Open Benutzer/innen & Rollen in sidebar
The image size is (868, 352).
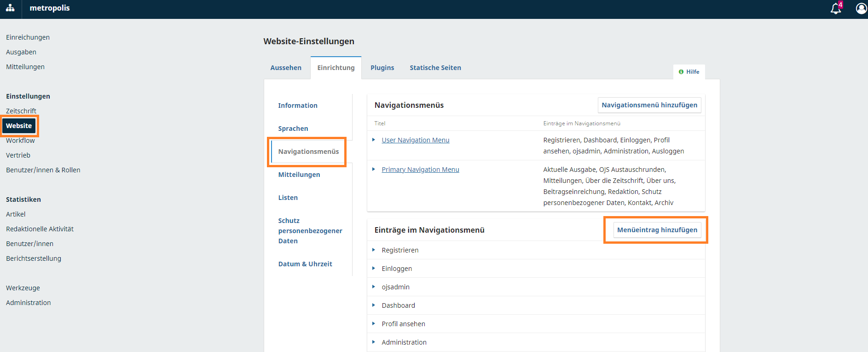43,170
